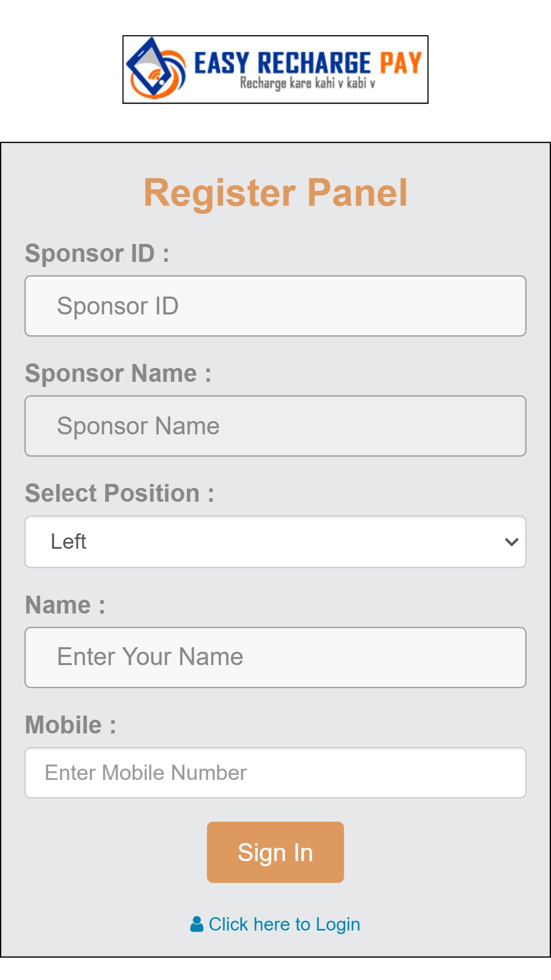Click the Easy Recharge Pay logo text
This screenshot has height=980, width=551.
point(282,63)
